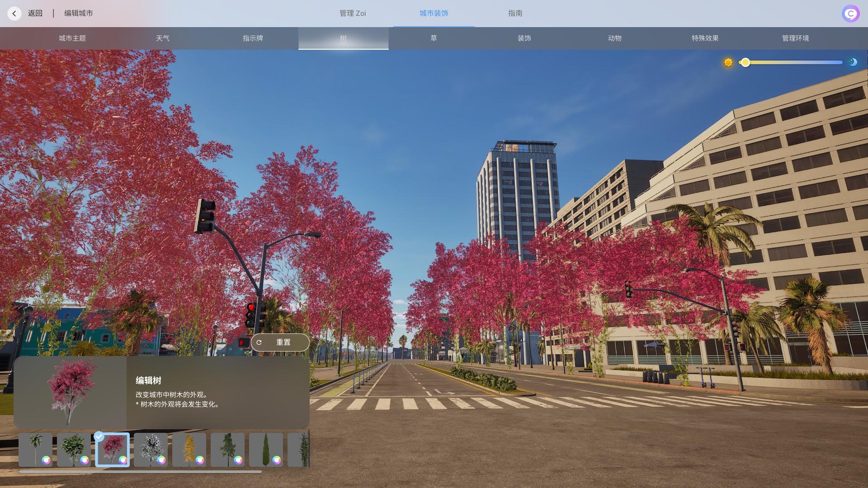Screen dimensions: 868x488
Task: Switch to 管理环境 manage environment sub-tab
Action: (796, 38)
